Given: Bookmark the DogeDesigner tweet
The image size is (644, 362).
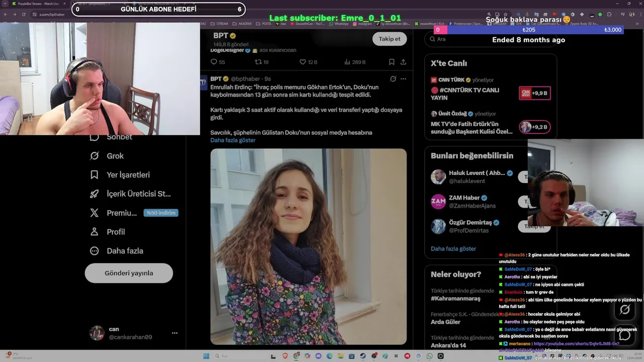Looking at the screenshot, I should point(391,62).
